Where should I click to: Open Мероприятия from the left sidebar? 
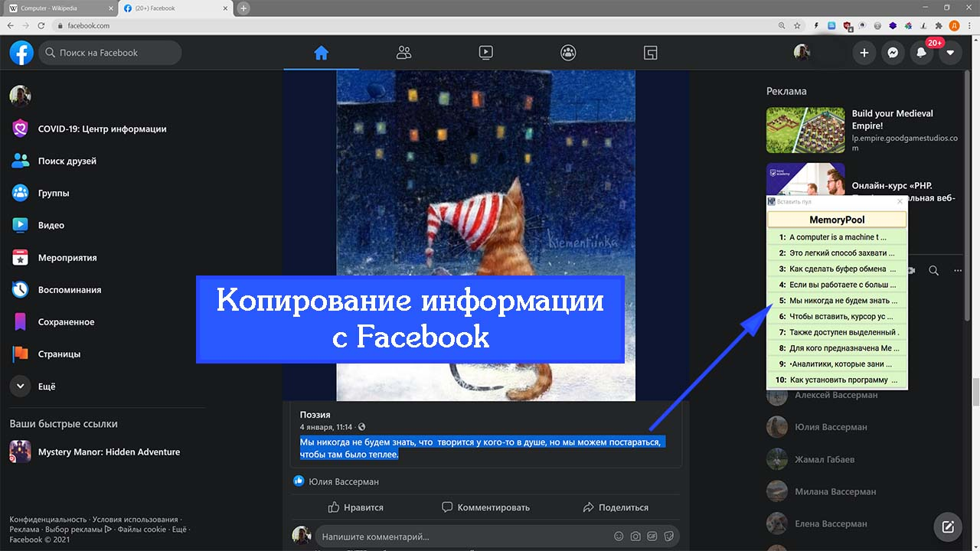pos(69,257)
